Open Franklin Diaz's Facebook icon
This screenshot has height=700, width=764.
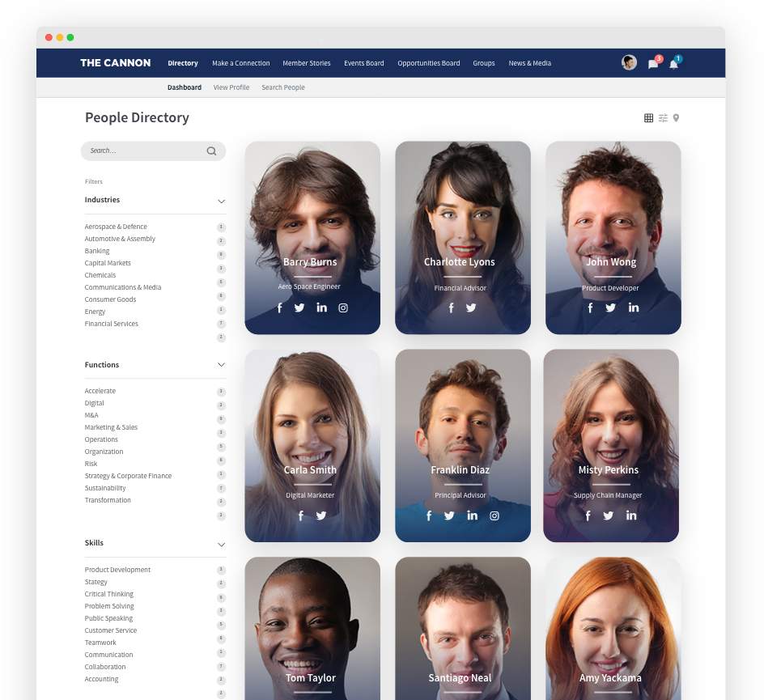pos(429,515)
